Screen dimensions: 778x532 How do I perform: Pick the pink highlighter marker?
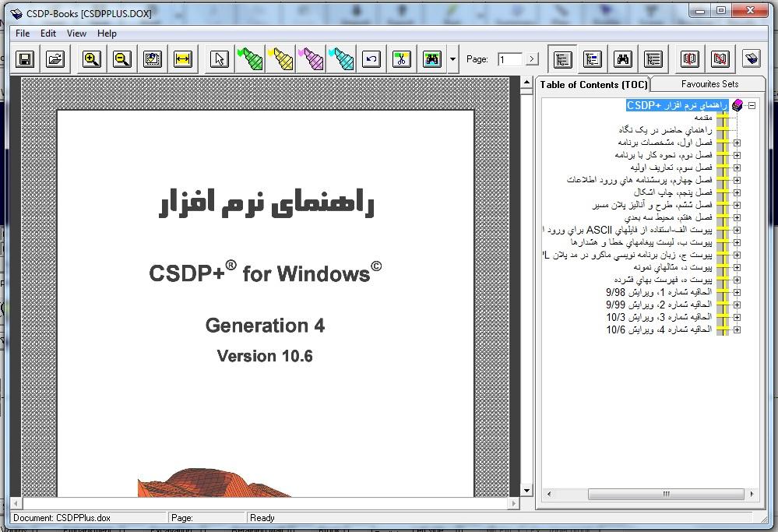point(311,59)
